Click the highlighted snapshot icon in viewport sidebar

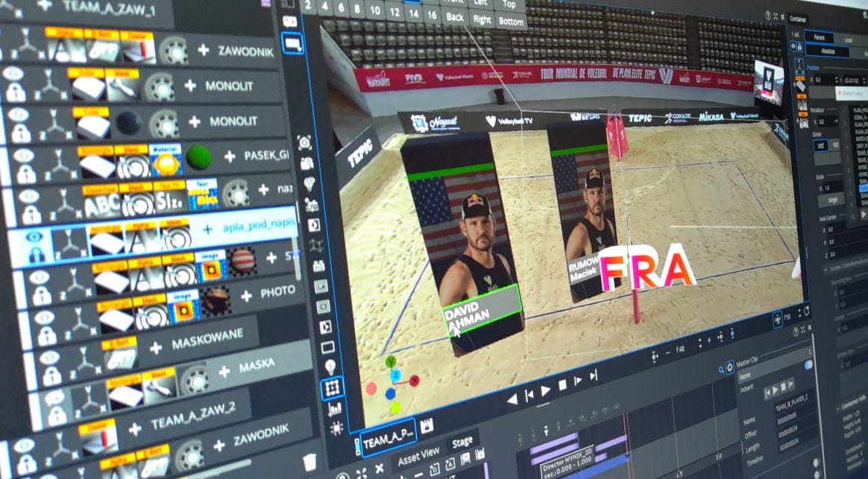pyautogui.click(x=292, y=43)
